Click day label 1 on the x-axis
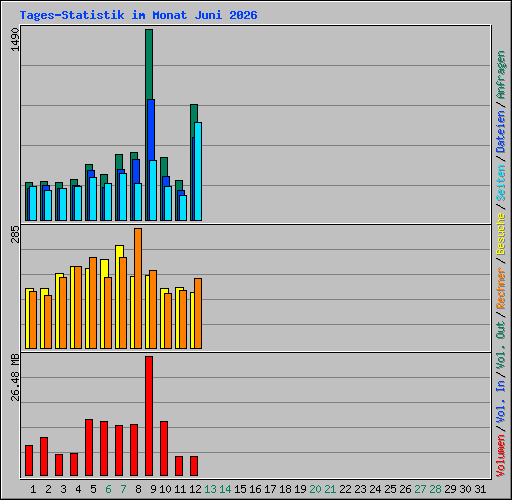The image size is (512, 500). coord(33,489)
